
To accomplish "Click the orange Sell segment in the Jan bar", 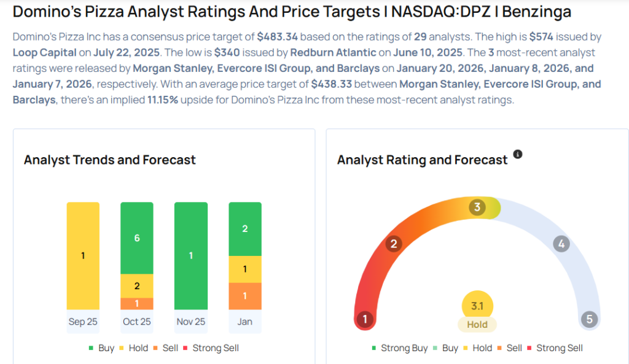I will click(245, 296).
